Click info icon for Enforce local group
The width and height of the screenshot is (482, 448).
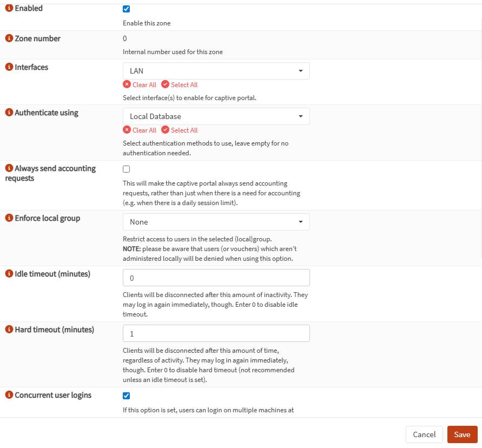click(9, 218)
